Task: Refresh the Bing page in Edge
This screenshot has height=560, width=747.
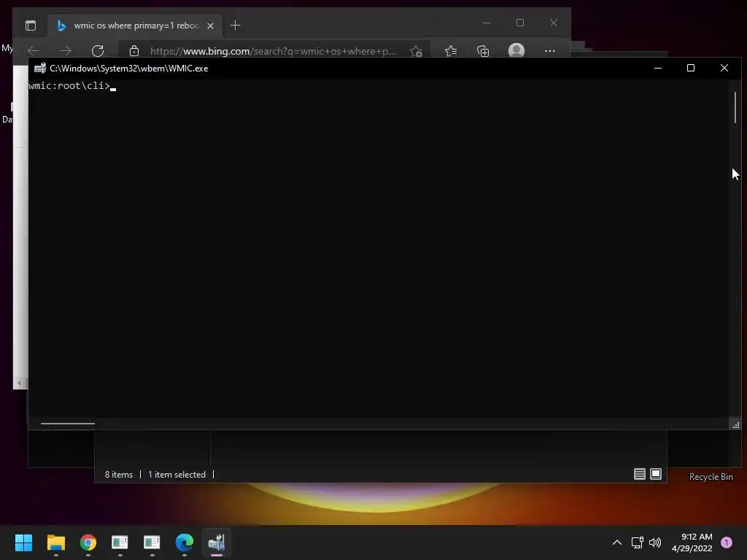Action: coord(98,50)
